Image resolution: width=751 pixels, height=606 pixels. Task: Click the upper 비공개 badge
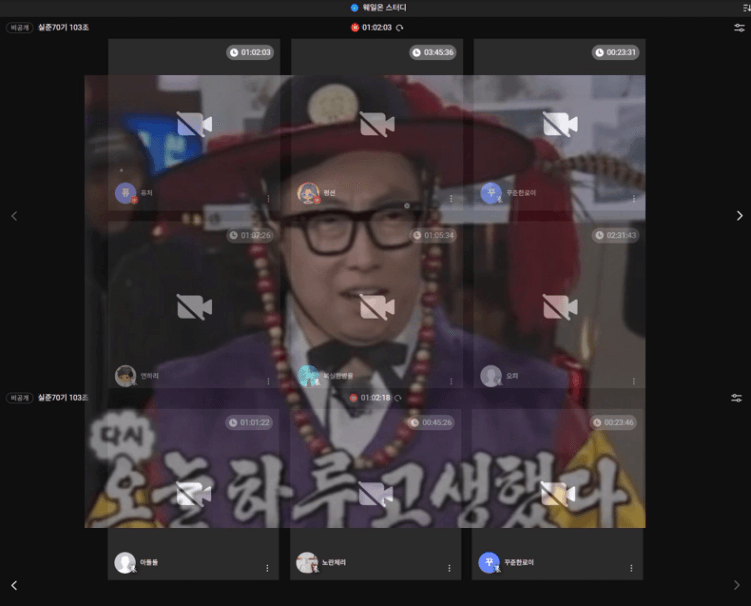pos(20,28)
